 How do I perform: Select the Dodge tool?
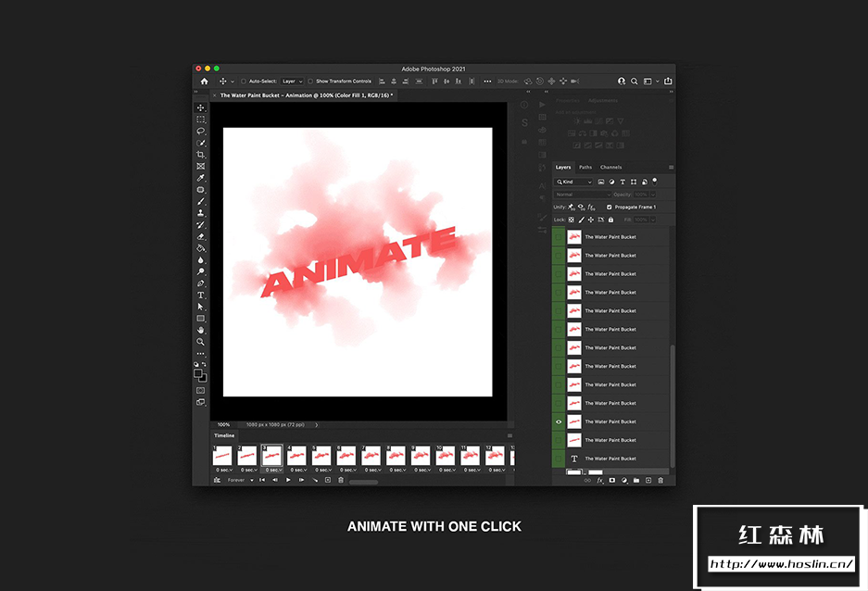(200, 271)
